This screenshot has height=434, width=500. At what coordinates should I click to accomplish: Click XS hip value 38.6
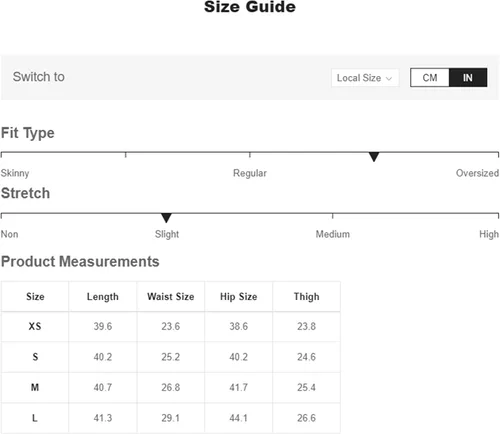pos(239,326)
